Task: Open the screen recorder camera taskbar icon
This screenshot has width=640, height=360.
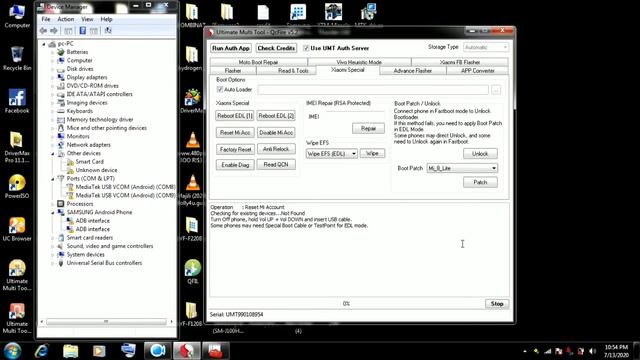Action: tap(158, 351)
